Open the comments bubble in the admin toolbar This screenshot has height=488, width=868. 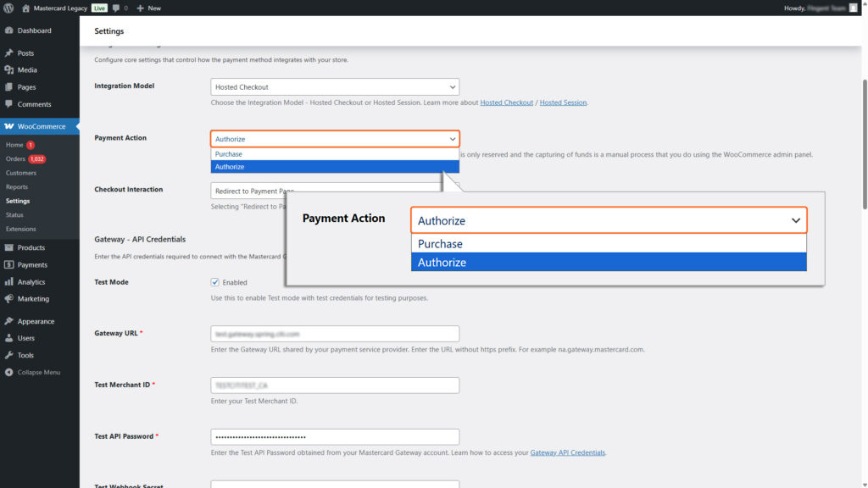(116, 8)
